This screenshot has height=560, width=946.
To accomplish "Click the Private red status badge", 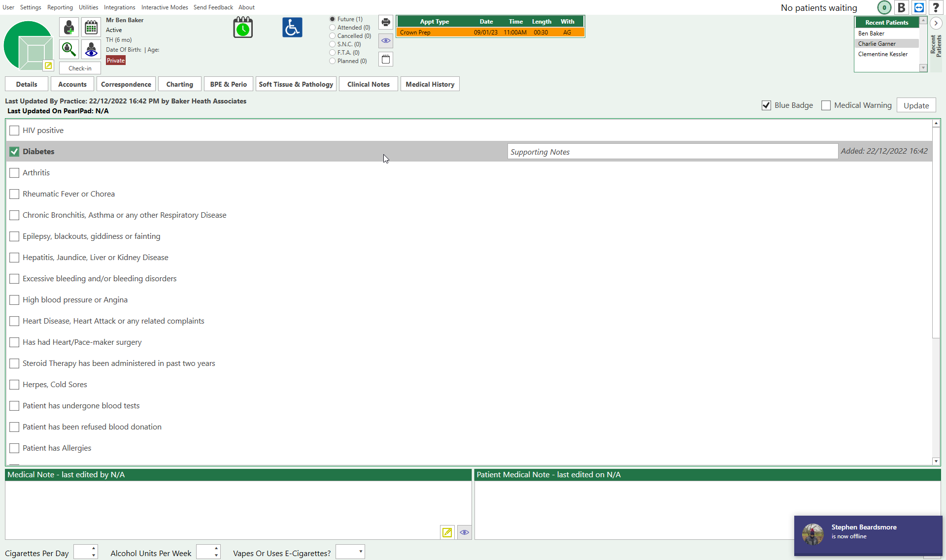I will (116, 61).
